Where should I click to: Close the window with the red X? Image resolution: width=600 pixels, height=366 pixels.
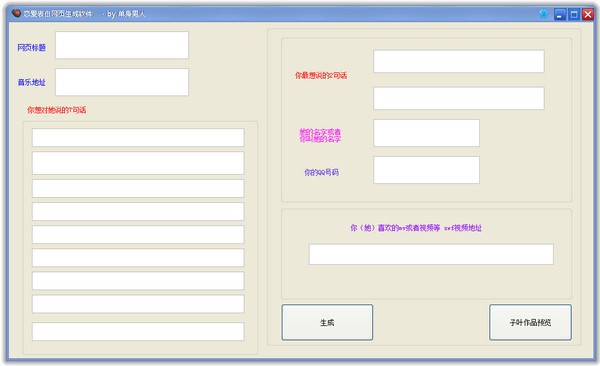[x=588, y=15]
